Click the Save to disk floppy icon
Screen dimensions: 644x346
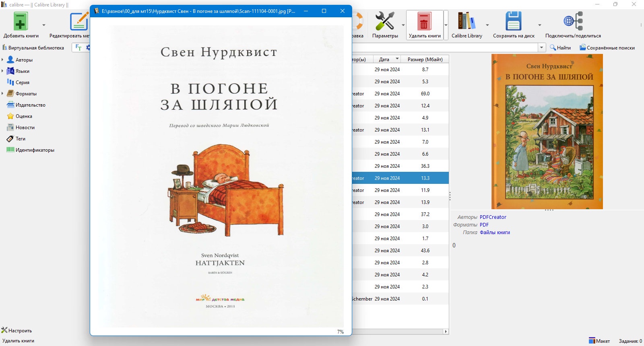click(x=514, y=21)
